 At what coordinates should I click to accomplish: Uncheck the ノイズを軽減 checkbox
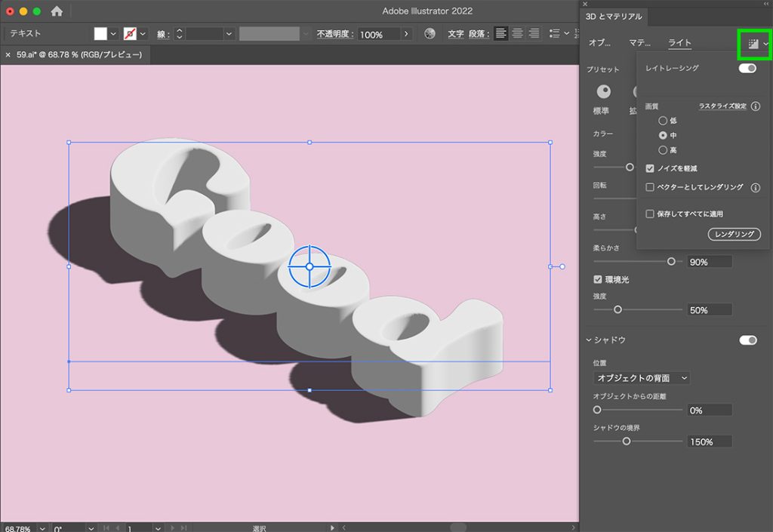(x=650, y=168)
